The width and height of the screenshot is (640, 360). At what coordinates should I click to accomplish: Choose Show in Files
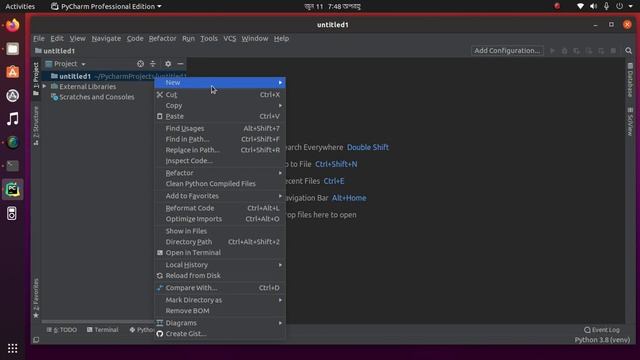pos(220,231)
